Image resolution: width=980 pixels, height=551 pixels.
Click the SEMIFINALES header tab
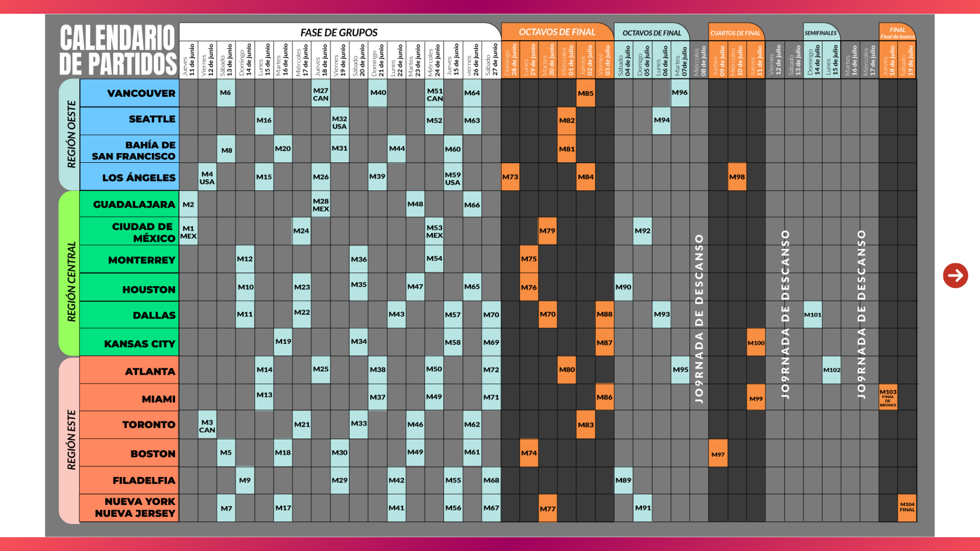click(820, 33)
